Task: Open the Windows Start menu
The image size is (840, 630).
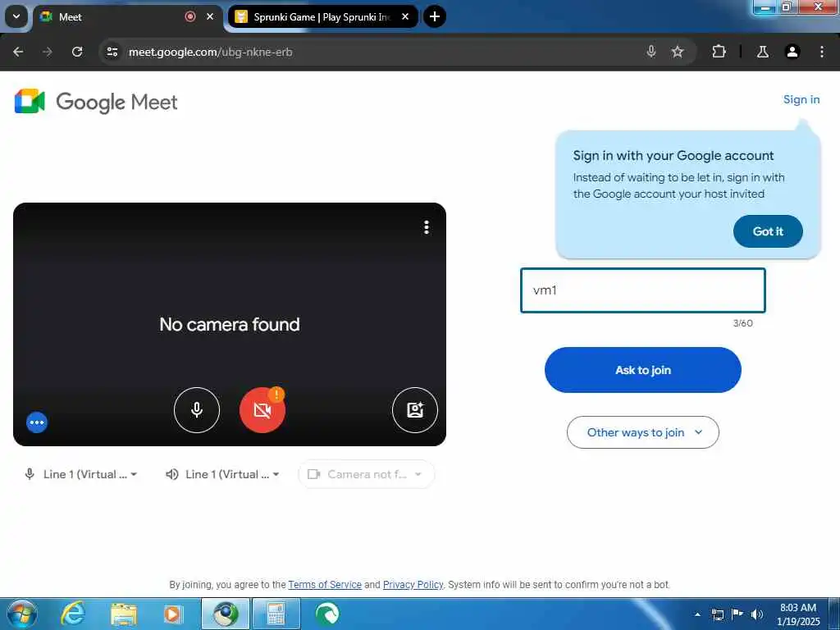Action: [22, 614]
